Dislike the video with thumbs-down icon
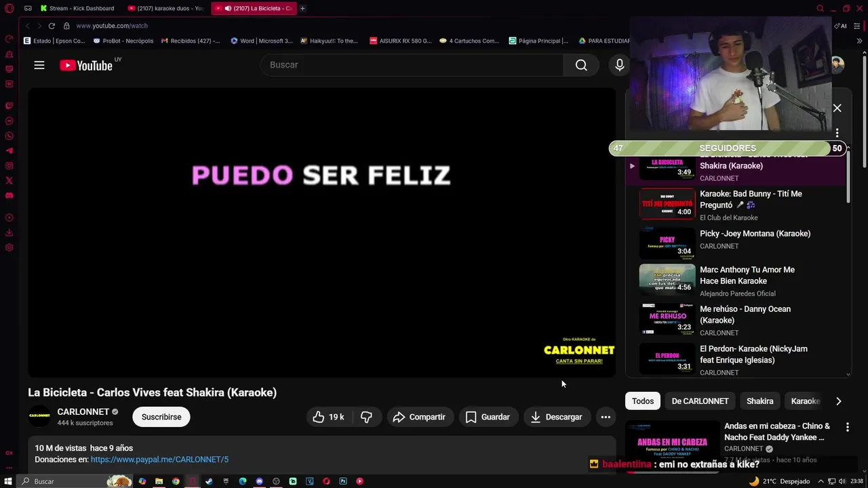Viewport: 868px width, 488px height. pyautogui.click(x=366, y=417)
